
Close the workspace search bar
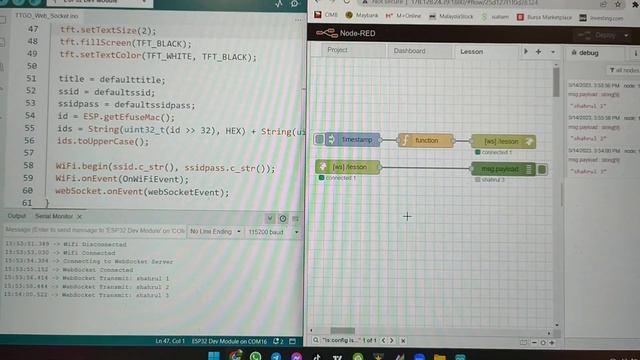pyautogui.click(x=403, y=340)
